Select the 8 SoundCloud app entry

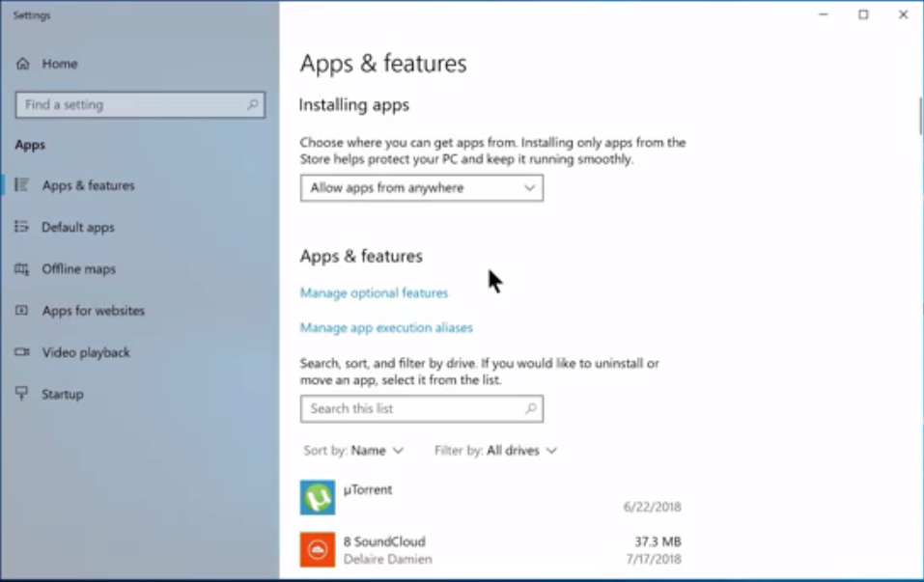(490, 550)
